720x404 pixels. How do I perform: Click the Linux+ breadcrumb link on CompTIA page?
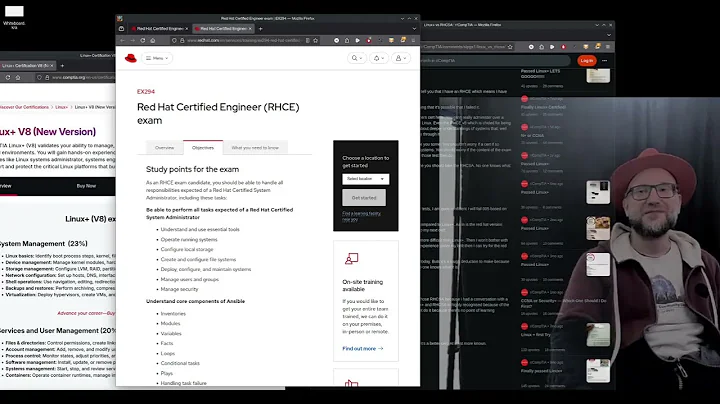pyautogui.click(x=62, y=107)
